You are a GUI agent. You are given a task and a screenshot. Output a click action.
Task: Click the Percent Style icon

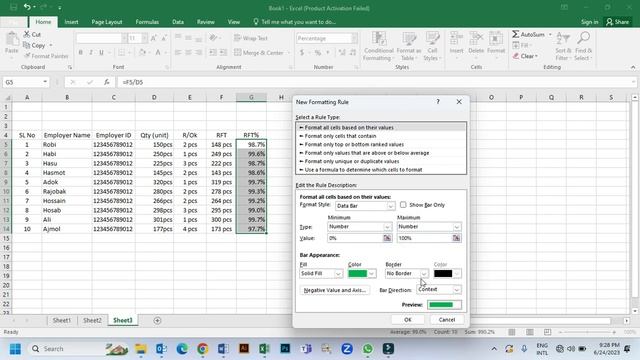[x=318, y=53]
